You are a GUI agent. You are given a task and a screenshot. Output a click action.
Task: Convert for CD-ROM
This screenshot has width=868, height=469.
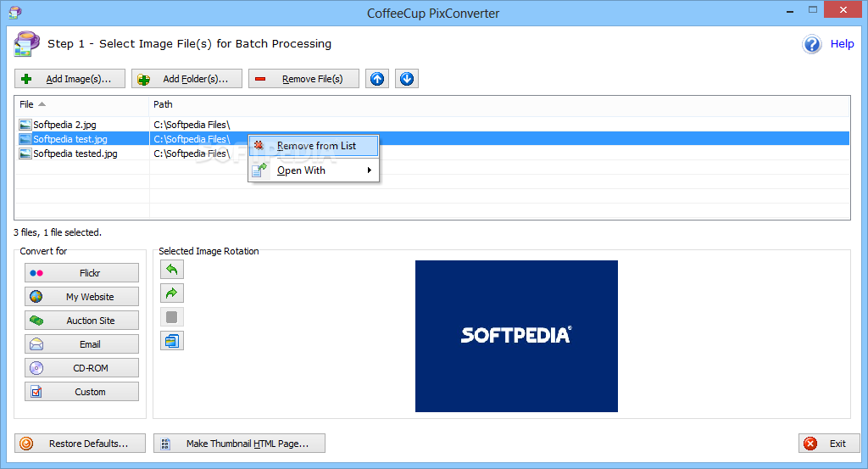click(x=82, y=368)
